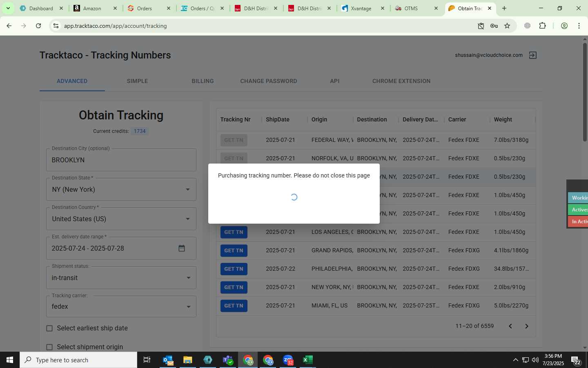588x368 pixels.
Task: Open CHROME EXTENSION tab
Action: tap(401, 81)
